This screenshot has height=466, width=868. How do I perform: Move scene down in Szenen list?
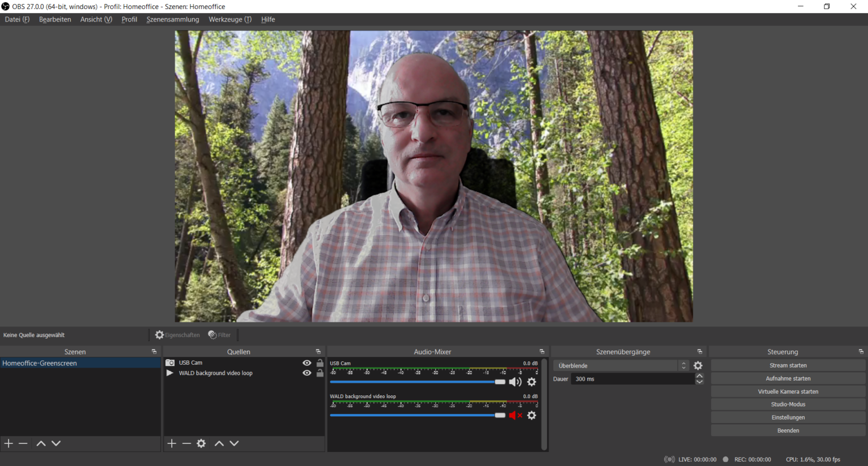click(56, 443)
